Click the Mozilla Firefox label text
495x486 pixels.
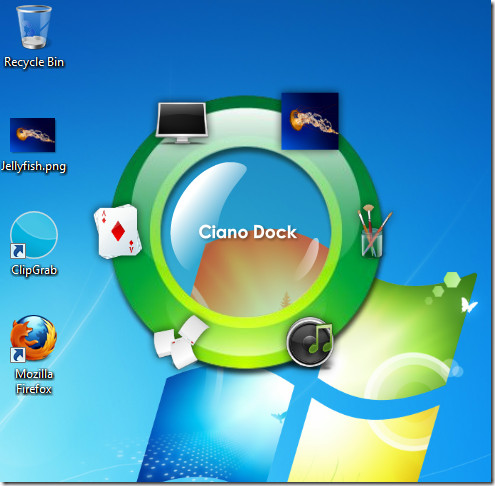tap(34, 382)
